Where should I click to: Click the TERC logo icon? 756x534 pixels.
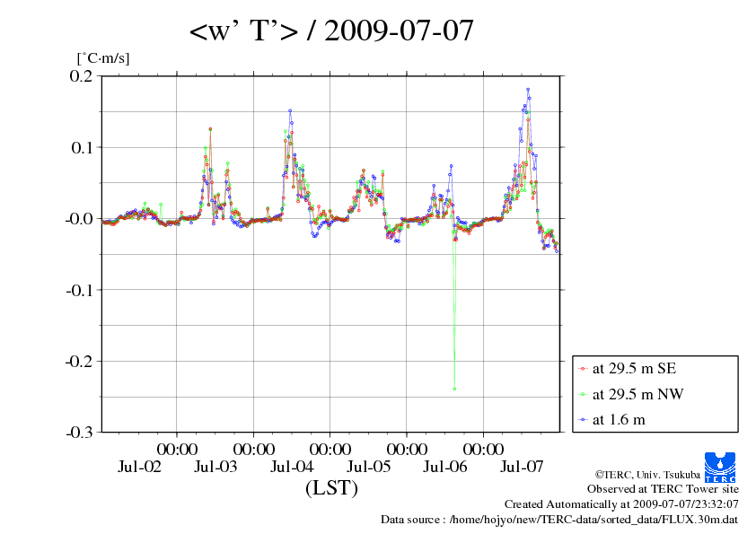pos(720,468)
